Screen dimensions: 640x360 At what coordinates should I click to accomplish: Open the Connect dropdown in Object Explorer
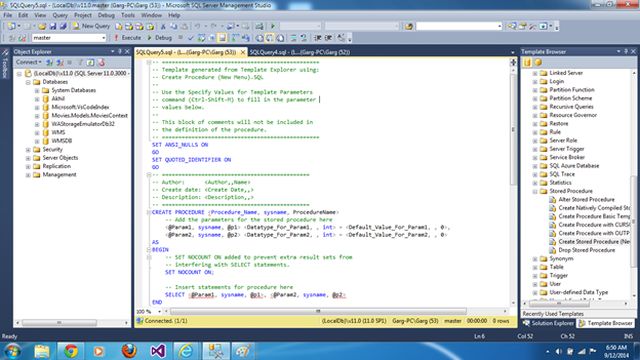[28, 62]
